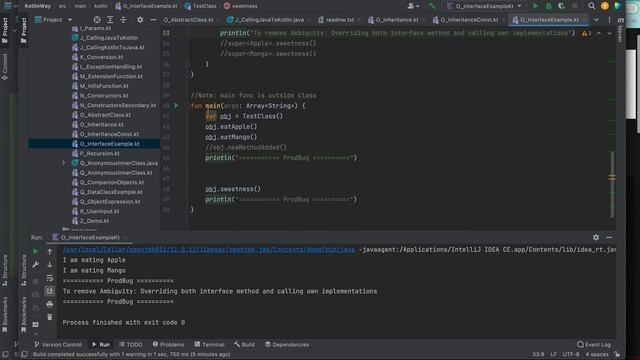Click the green Debug bug icon
640x360 pixels.
point(549,6)
